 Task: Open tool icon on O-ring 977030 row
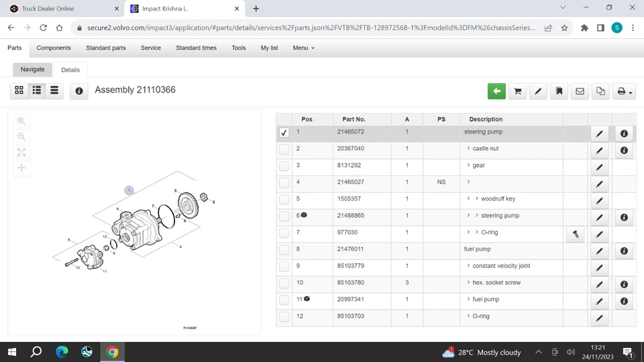click(x=576, y=235)
